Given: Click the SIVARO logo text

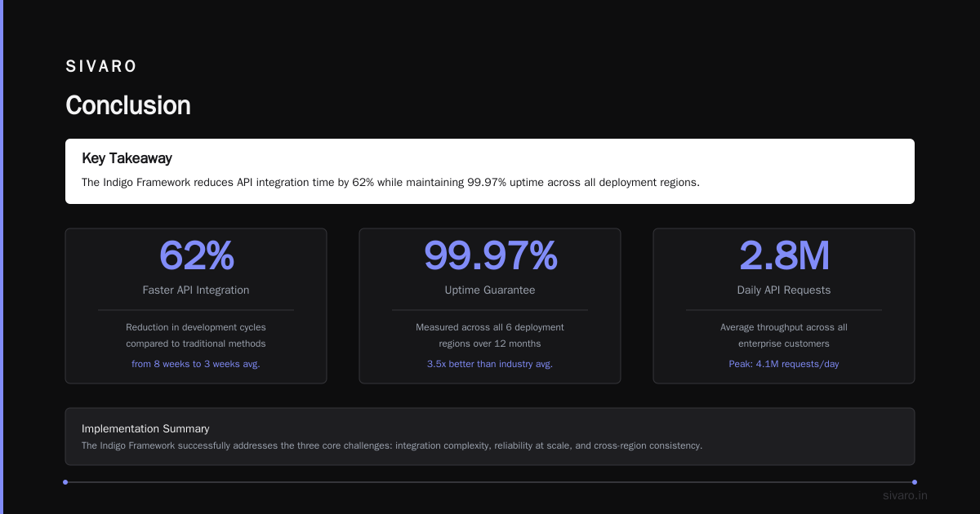Looking at the screenshot, I should 101,67.
